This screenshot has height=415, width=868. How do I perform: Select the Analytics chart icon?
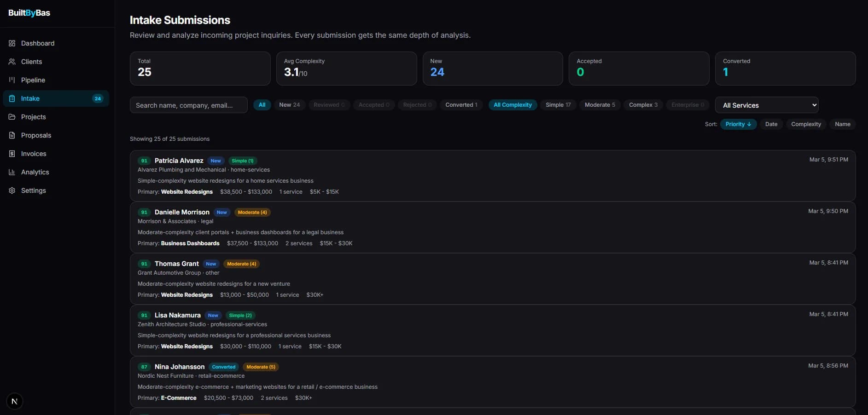point(12,172)
